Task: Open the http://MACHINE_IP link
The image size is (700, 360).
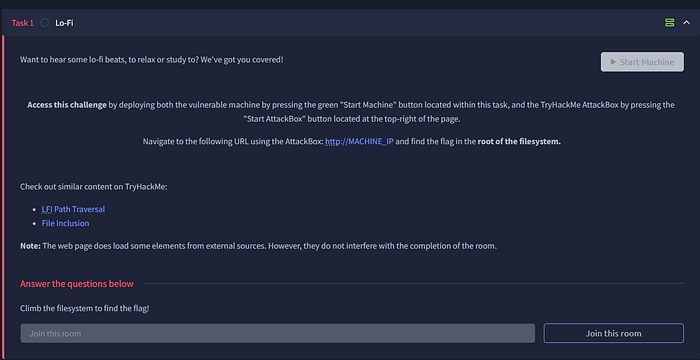Action: coord(359,142)
